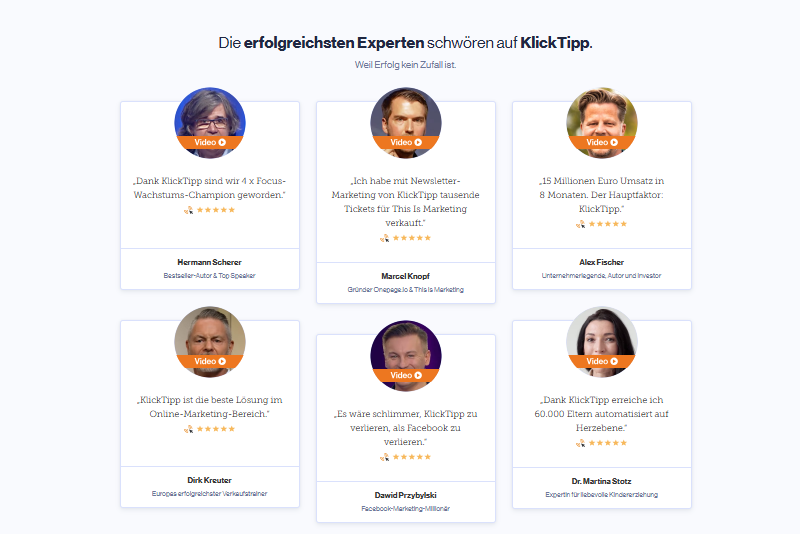Click the star rating under Alex Fischer's quote

point(602,224)
